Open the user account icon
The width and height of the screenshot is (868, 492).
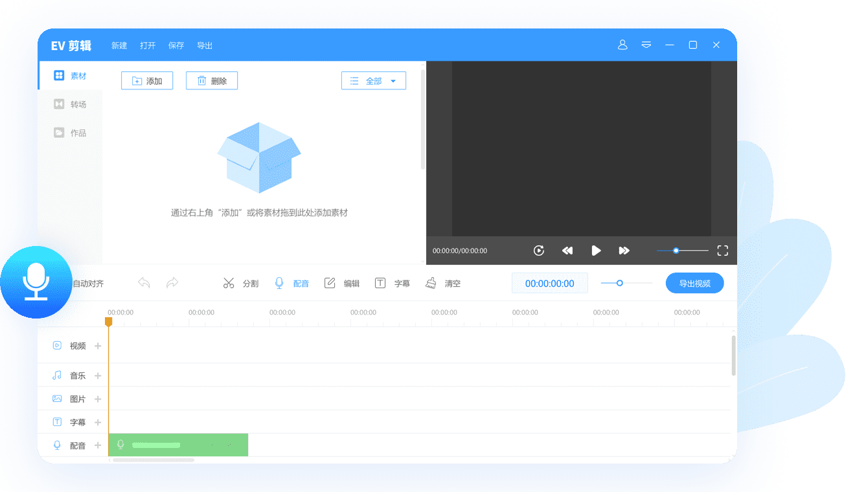tap(622, 45)
